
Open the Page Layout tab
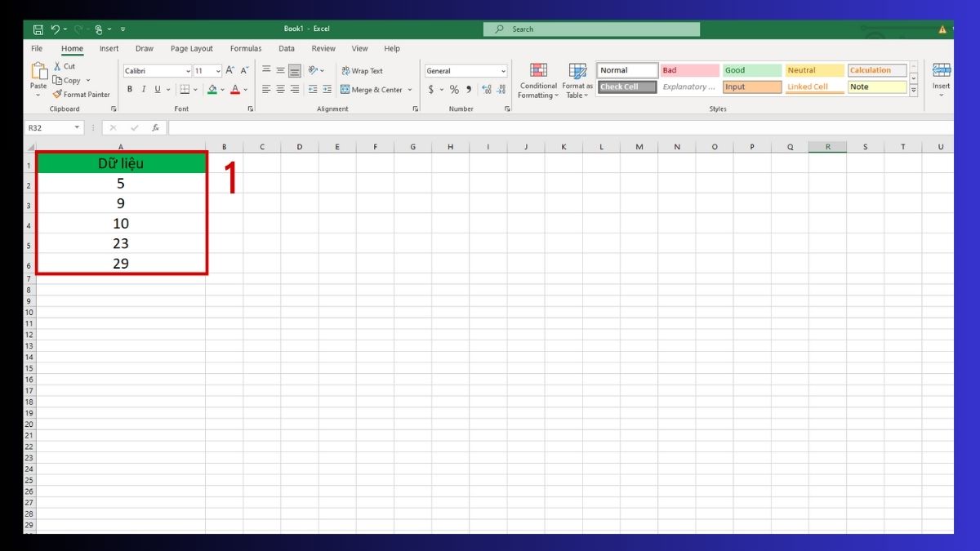pyautogui.click(x=191, y=48)
